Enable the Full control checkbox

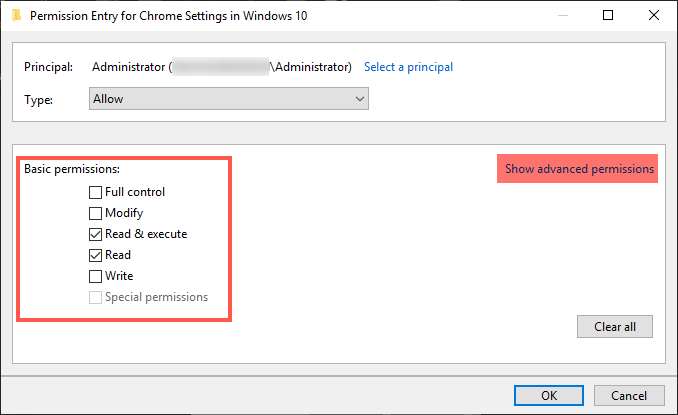click(95, 192)
